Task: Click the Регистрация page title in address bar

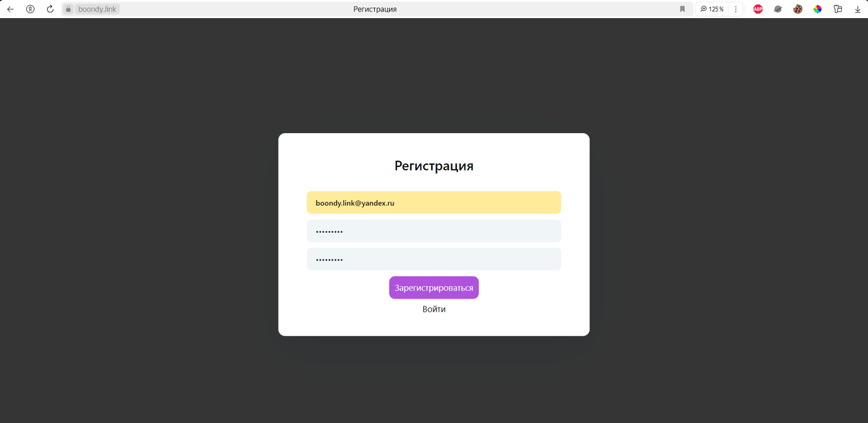Action: click(375, 9)
